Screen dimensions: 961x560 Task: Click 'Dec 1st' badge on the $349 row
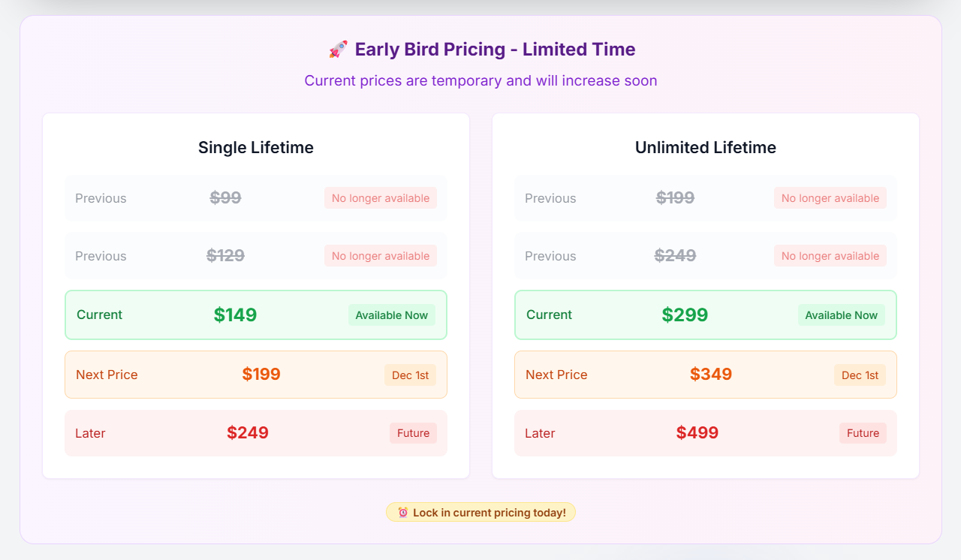(860, 375)
